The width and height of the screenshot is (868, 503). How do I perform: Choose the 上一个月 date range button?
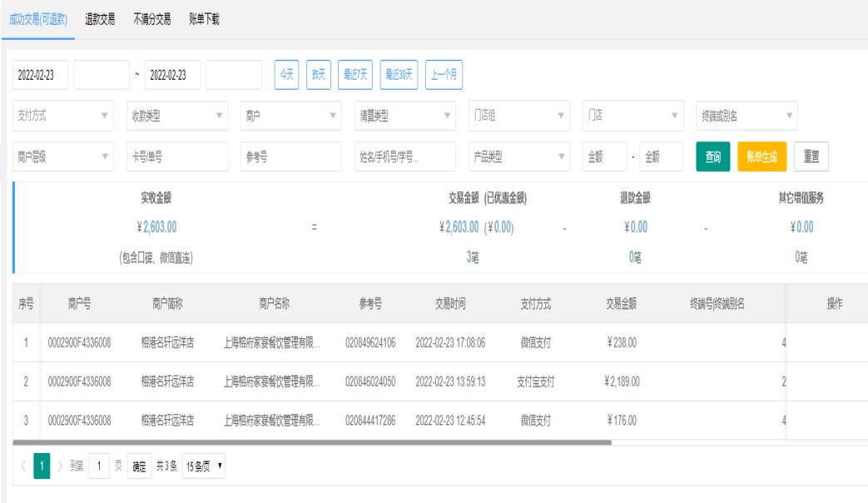pos(444,74)
